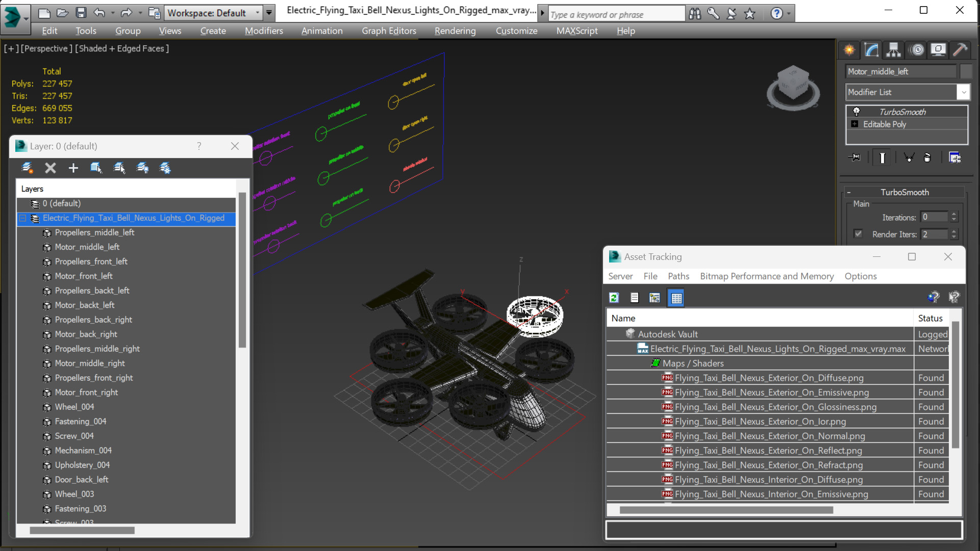
Task: Open the Create command panel tab
Action: coord(849,49)
